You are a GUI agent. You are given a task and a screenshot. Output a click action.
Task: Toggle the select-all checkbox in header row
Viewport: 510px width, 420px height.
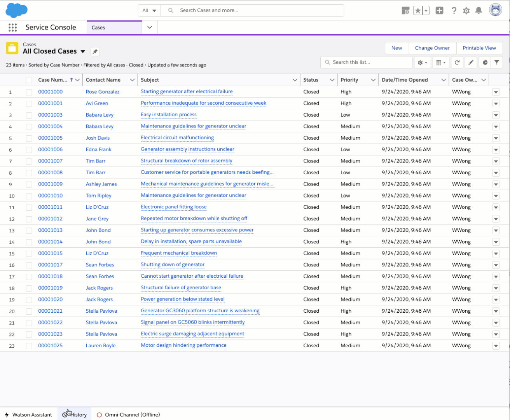pos(29,80)
